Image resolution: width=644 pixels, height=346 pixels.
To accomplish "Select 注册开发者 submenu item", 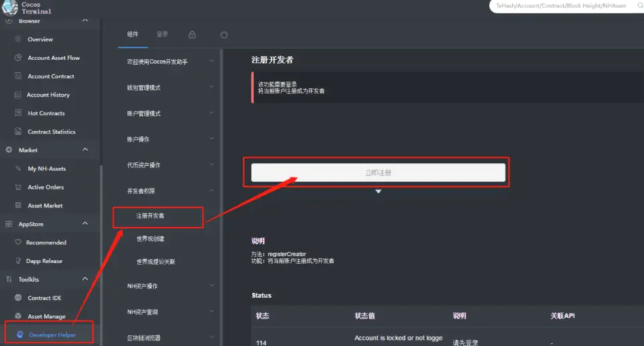I will [x=150, y=216].
